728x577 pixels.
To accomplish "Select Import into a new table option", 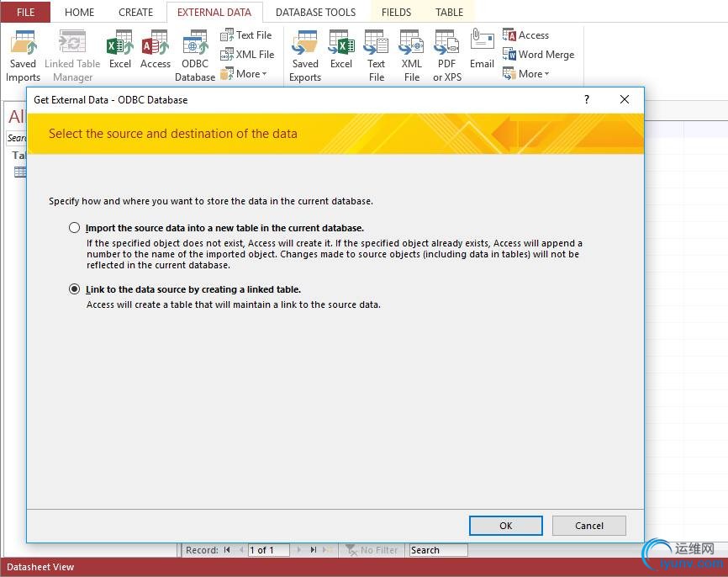I will 74,228.
